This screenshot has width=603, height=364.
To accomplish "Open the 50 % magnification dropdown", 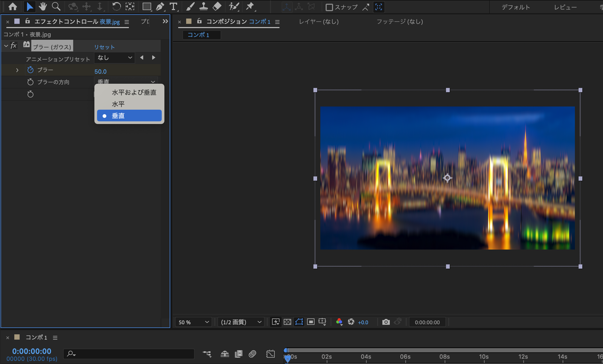I will (194, 322).
